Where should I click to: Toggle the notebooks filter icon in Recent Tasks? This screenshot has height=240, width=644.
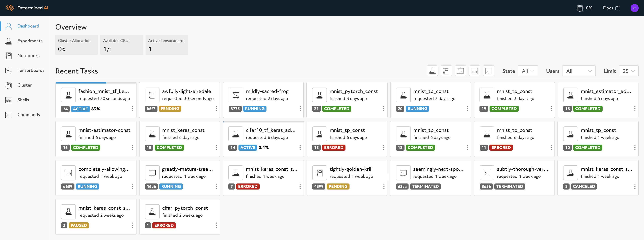[x=446, y=71]
